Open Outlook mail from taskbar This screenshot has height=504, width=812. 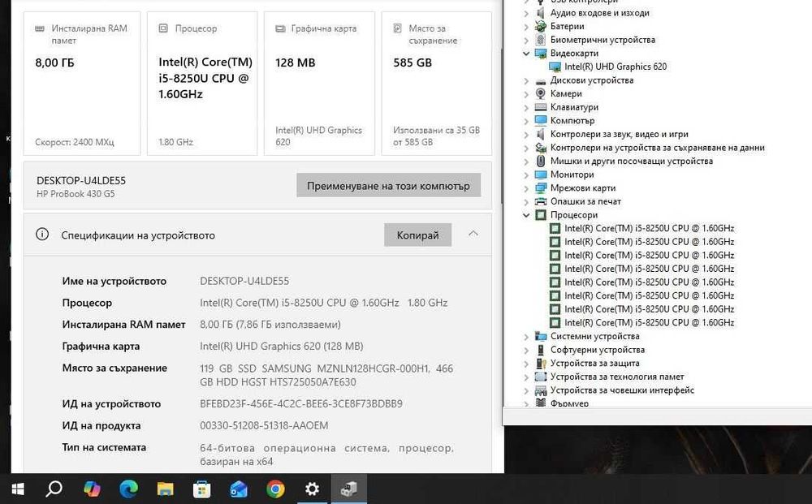(x=239, y=489)
